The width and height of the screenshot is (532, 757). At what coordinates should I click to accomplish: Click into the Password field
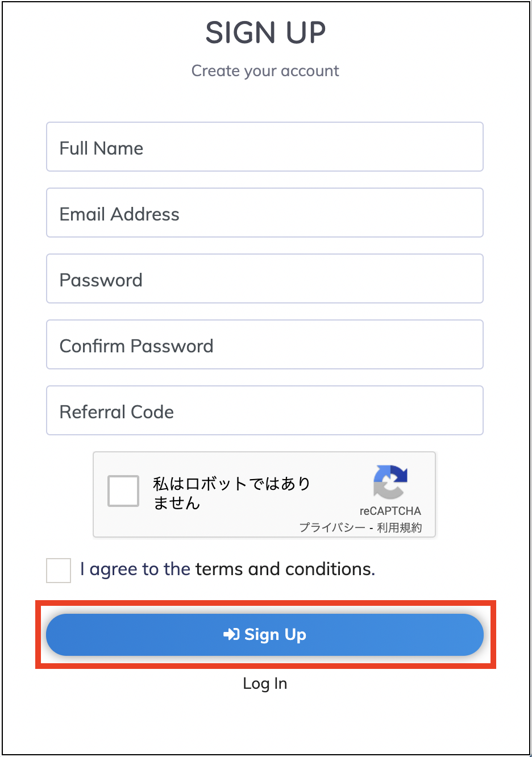(265, 278)
